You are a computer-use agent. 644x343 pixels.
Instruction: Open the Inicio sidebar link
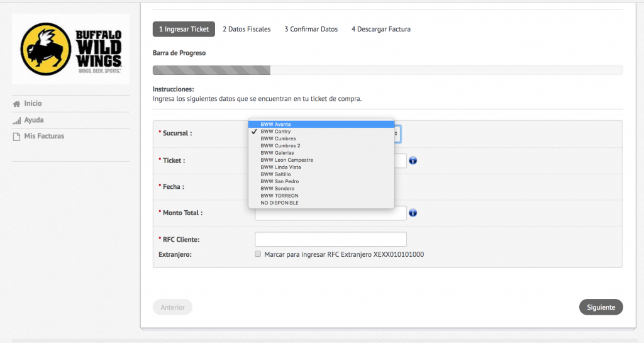(x=33, y=103)
